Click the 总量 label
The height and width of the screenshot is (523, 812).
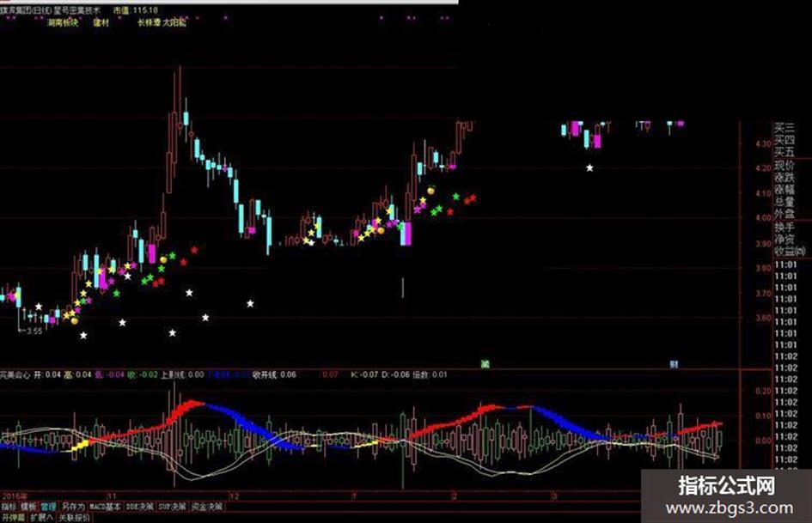pos(784,201)
